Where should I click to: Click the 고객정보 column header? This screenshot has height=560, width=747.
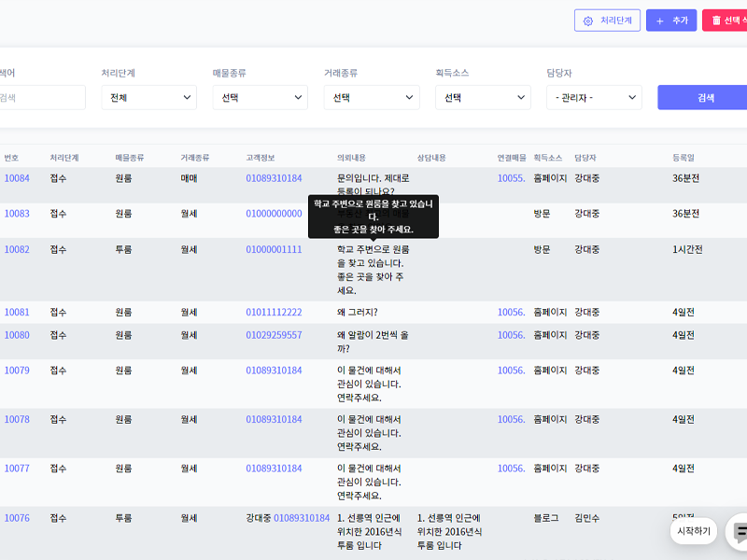pyautogui.click(x=261, y=158)
